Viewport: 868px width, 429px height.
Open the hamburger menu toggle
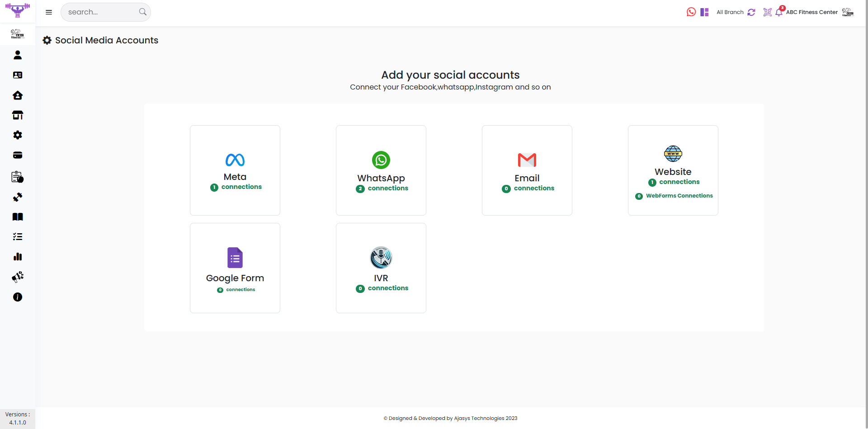(x=49, y=12)
